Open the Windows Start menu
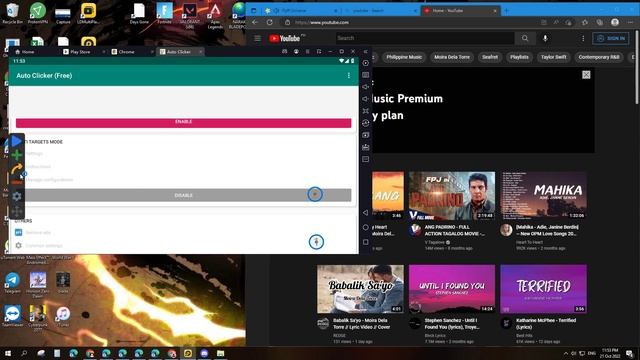This screenshot has width=640, height=360. click(7, 353)
